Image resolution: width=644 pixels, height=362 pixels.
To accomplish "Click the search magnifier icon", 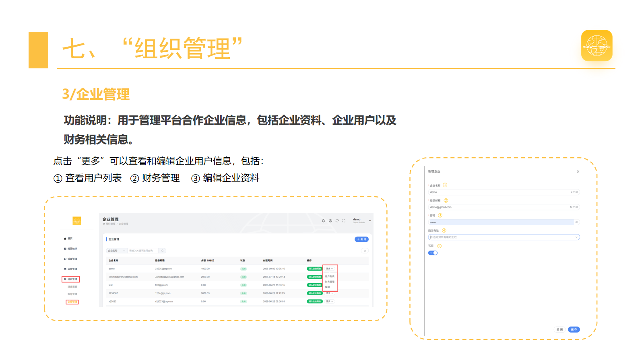I will pos(163,251).
